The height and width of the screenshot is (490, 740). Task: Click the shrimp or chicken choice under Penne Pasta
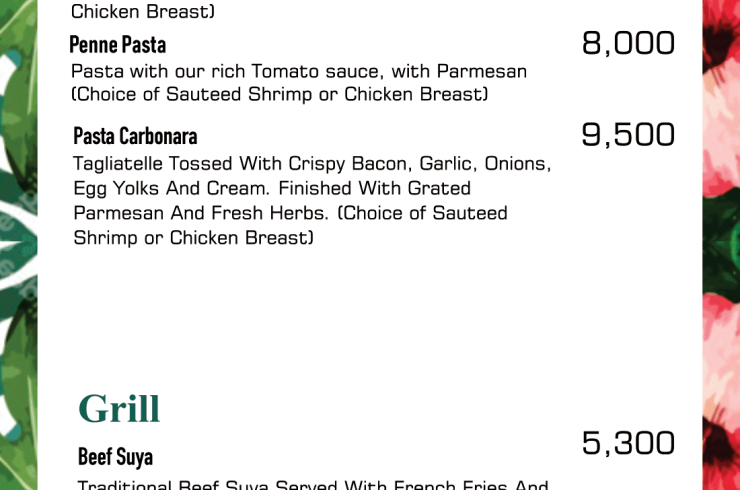point(280,95)
